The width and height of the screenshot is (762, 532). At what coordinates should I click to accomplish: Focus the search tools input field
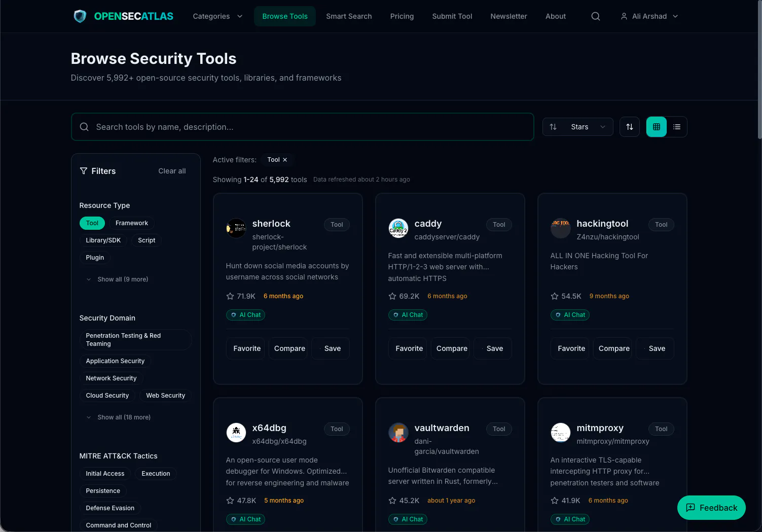point(303,127)
